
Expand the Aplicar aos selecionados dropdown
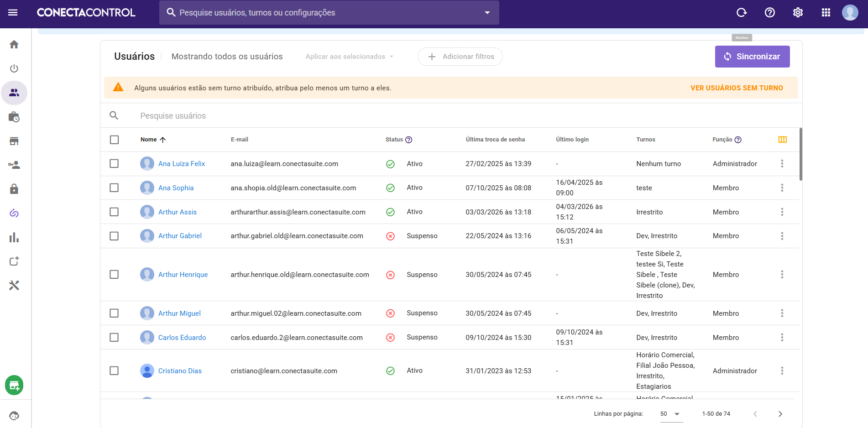pyautogui.click(x=349, y=56)
